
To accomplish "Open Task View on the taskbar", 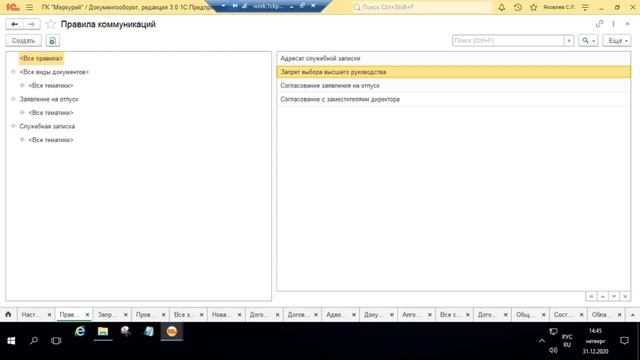I will point(56,341).
